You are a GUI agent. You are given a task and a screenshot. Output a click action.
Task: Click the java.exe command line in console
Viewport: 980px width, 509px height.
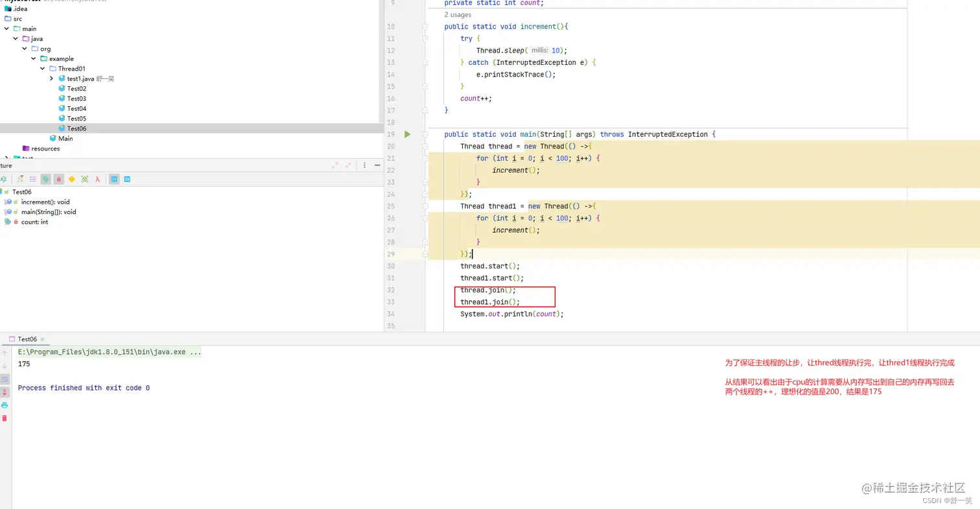click(x=110, y=352)
